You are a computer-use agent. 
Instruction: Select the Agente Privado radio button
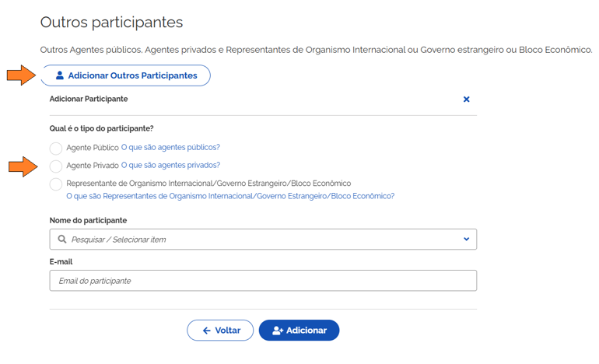(56, 166)
